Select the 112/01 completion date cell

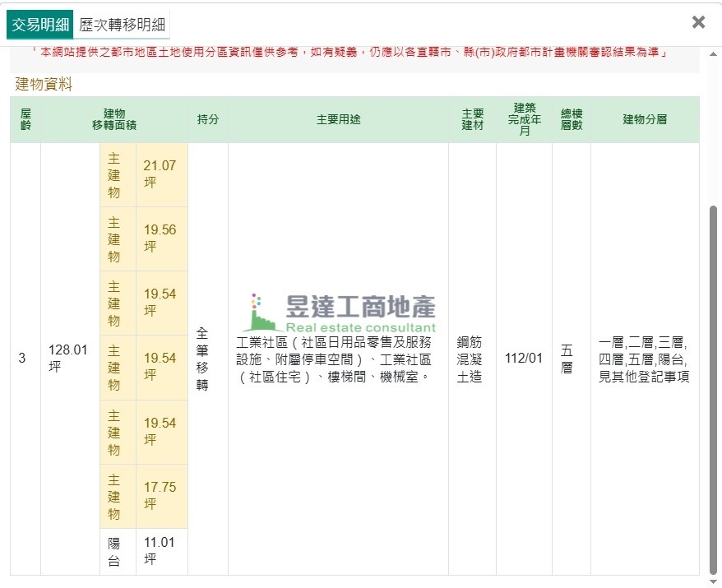click(x=524, y=358)
